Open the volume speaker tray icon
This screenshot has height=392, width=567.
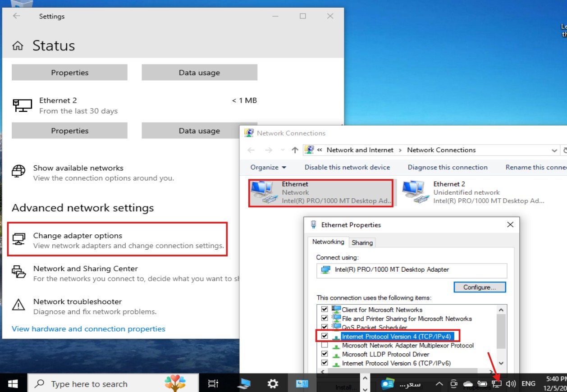(x=511, y=384)
